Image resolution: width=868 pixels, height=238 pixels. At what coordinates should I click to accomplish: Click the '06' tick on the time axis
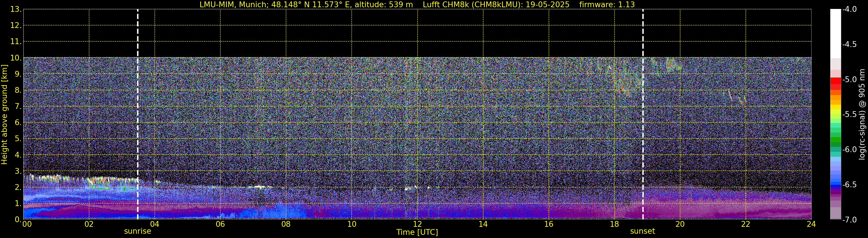(220, 224)
